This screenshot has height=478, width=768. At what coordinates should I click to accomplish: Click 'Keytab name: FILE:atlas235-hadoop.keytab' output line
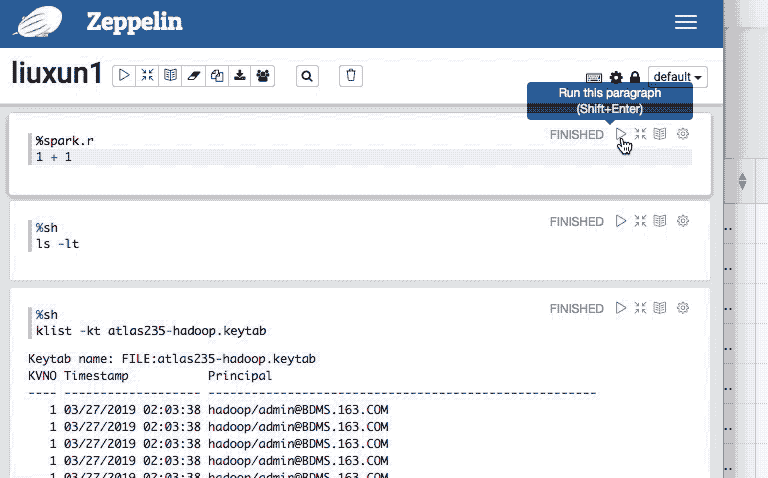172,359
